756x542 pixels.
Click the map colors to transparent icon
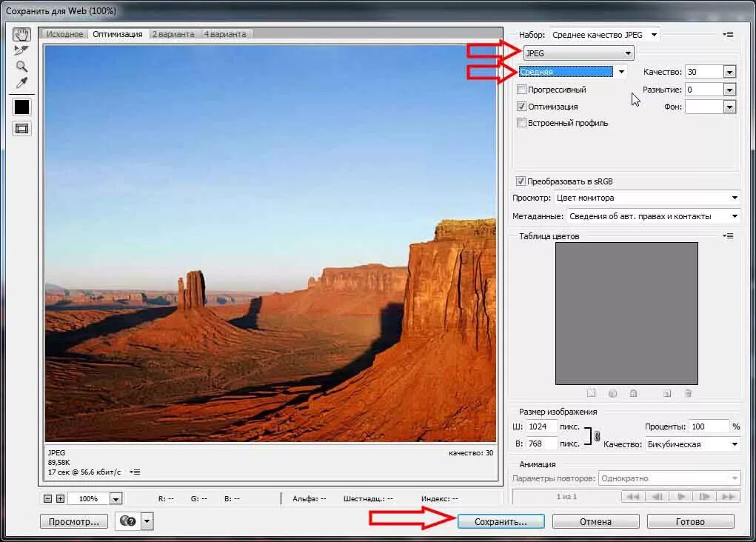[x=591, y=393]
